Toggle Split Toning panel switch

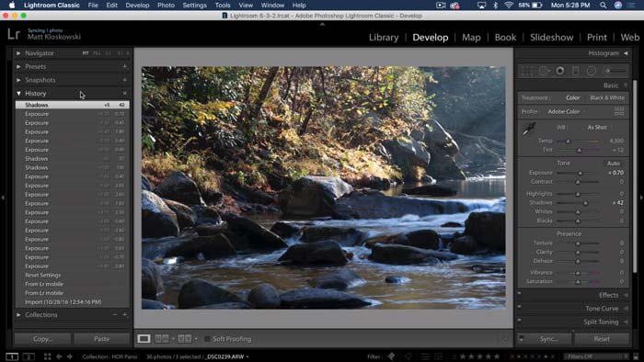(519, 320)
